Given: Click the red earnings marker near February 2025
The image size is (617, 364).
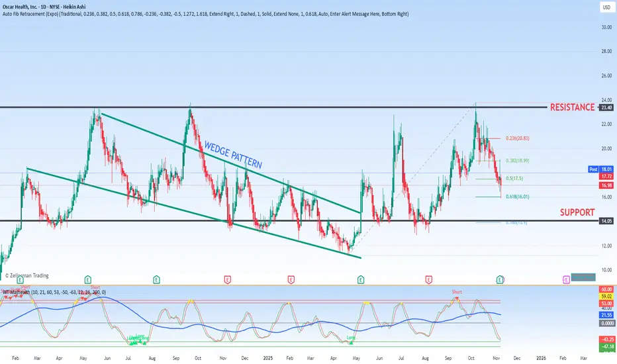Looking at the screenshot, I should coord(291,280).
